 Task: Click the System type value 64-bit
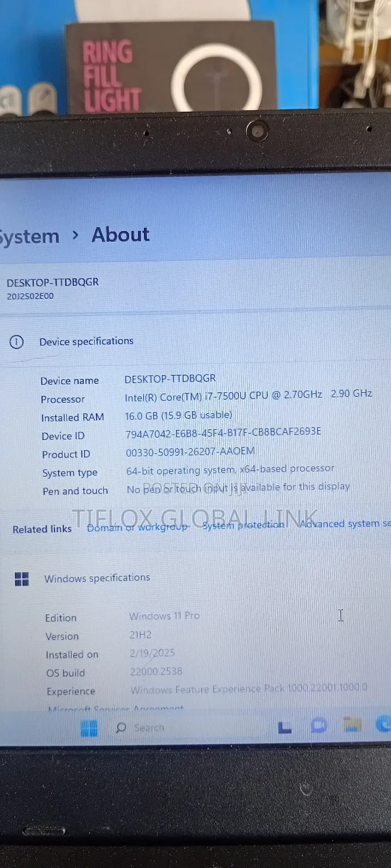230,469
